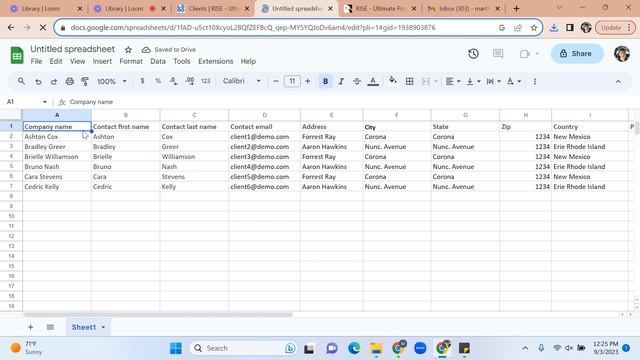Open the Extensions menu
Viewport: 640px width, 360px height.
[x=216, y=61]
